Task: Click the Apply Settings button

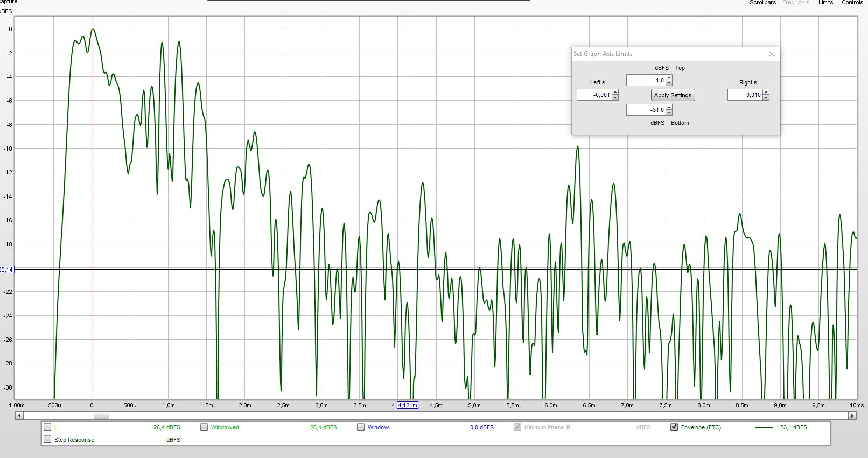Action: [x=673, y=95]
